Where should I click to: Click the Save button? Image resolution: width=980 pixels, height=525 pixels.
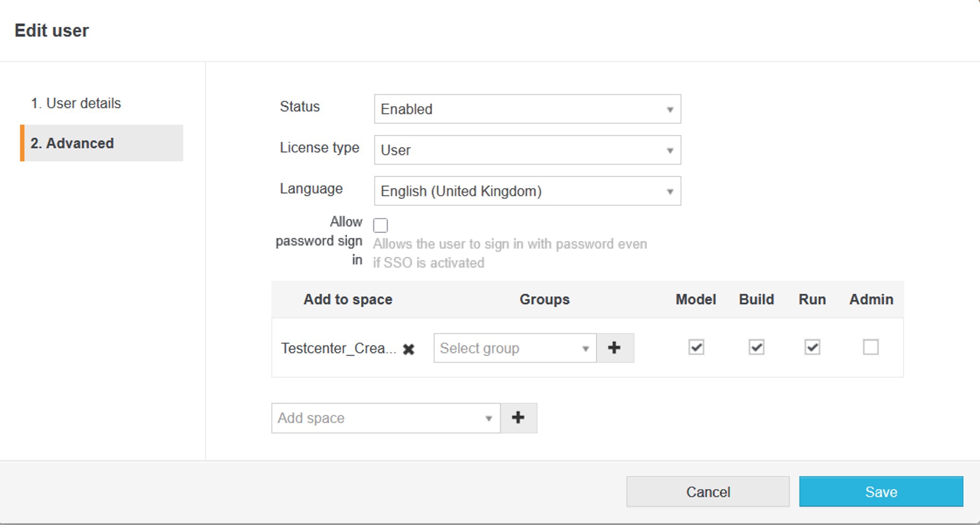(x=881, y=492)
